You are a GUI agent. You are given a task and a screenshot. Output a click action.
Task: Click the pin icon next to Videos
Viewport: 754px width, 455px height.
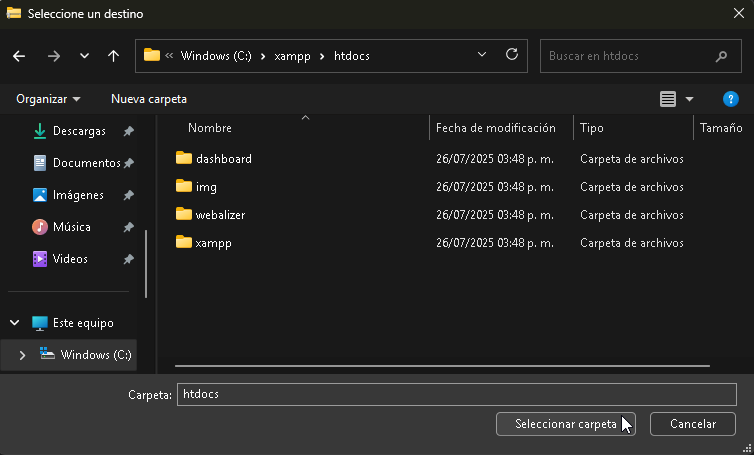pos(128,259)
